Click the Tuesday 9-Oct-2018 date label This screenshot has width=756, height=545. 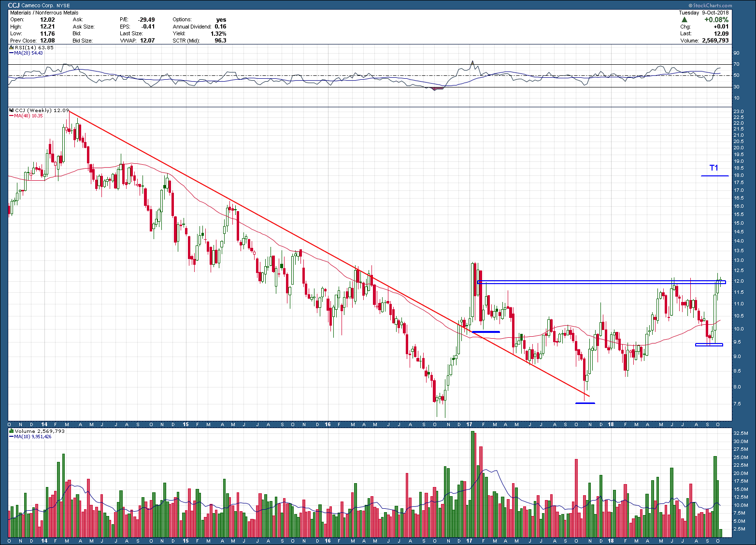(704, 13)
